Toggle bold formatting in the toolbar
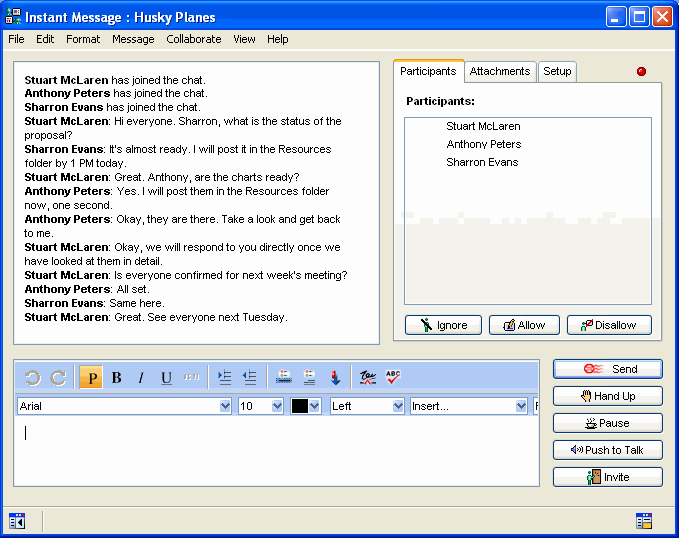 pyautogui.click(x=116, y=378)
